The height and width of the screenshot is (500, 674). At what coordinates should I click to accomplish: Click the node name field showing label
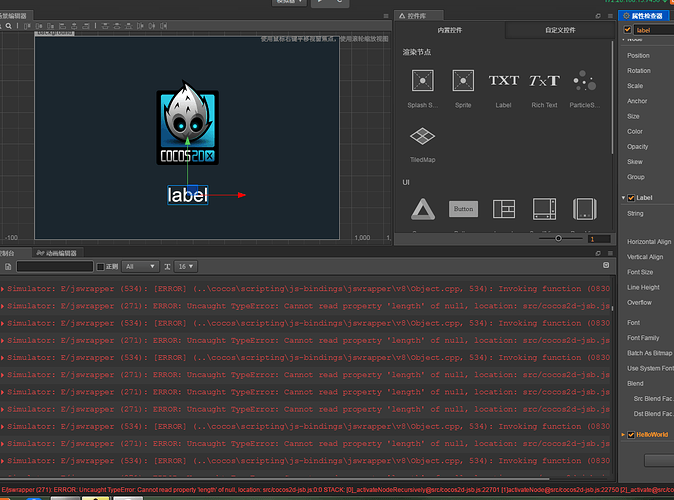[654, 30]
